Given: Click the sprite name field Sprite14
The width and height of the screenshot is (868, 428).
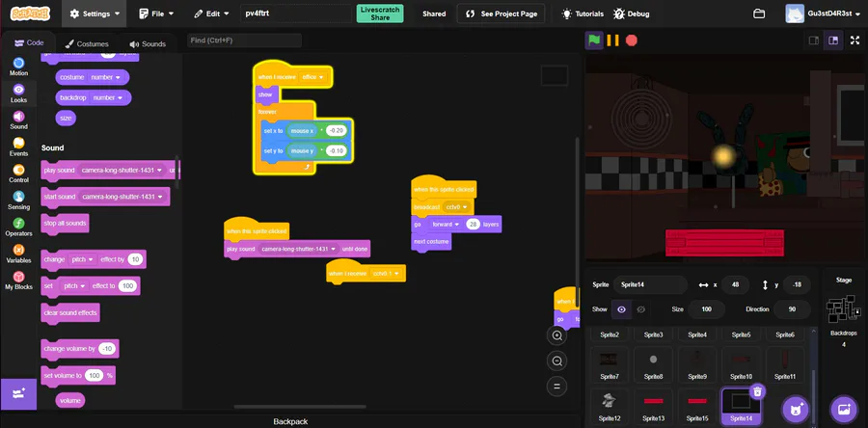Looking at the screenshot, I should 650,284.
